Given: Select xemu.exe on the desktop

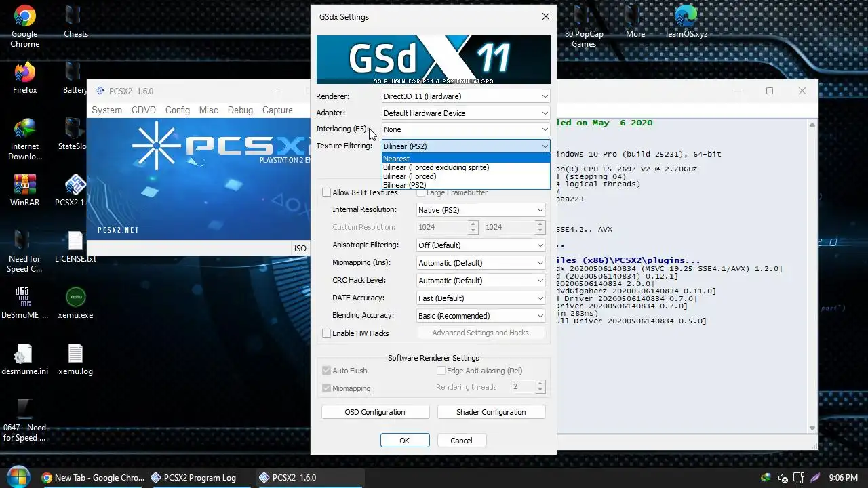Looking at the screenshot, I should (x=75, y=303).
